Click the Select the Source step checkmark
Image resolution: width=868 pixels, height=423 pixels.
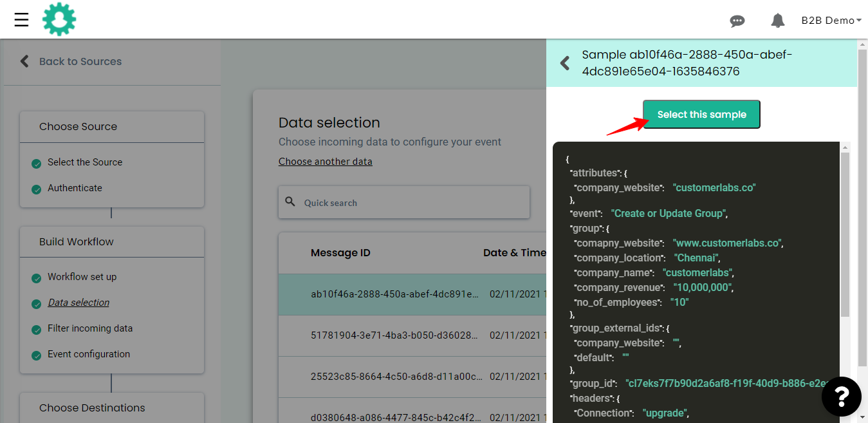(x=37, y=164)
